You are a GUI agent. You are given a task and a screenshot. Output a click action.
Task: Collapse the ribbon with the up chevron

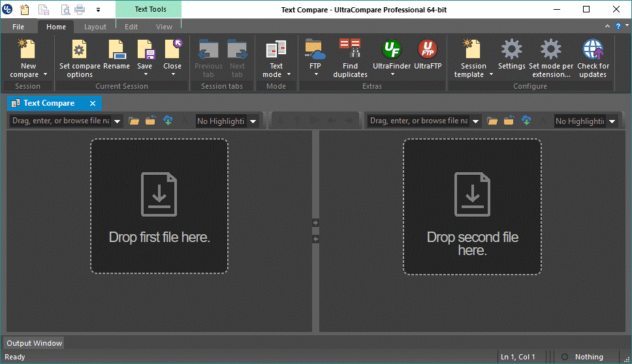pos(607,26)
